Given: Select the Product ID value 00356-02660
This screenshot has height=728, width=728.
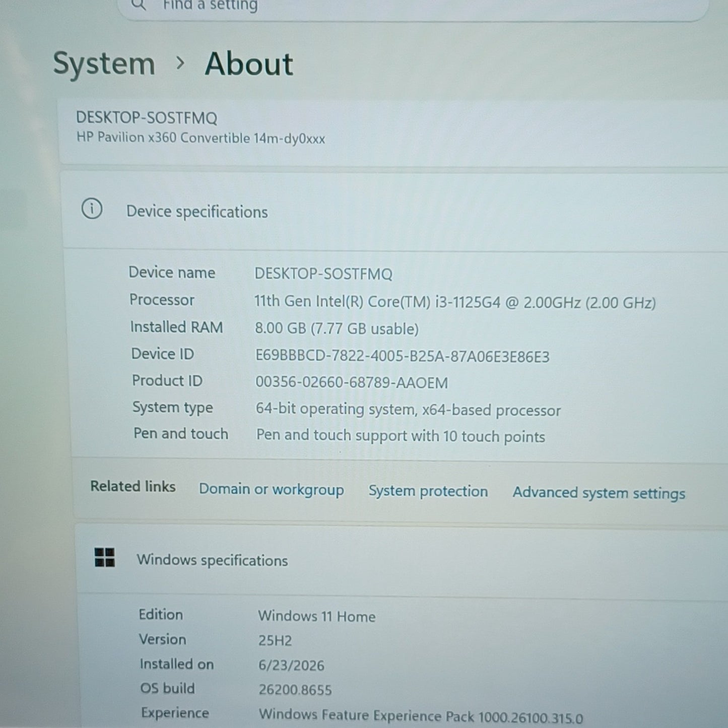Looking at the screenshot, I should 352,383.
